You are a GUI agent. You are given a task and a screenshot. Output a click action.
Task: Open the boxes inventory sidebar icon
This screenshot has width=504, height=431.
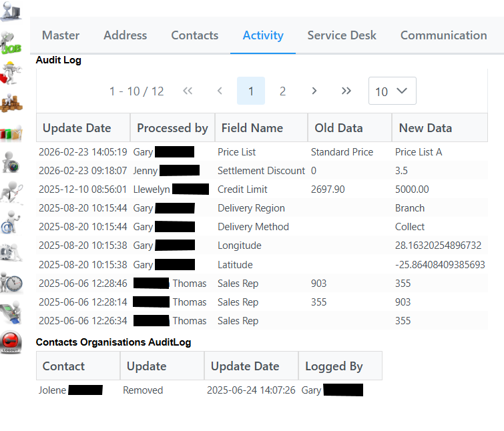point(11,103)
